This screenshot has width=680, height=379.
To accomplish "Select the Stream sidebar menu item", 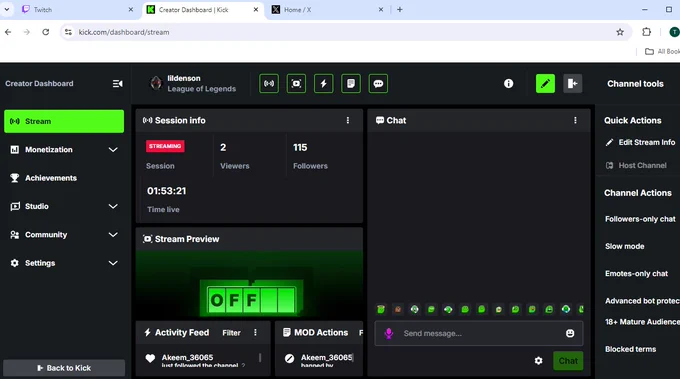I will tap(64, 121).
